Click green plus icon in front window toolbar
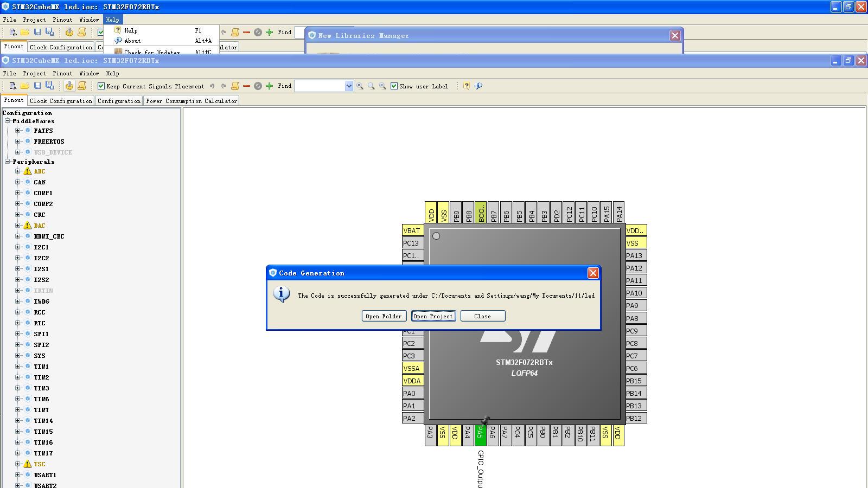This screenshot has width=868, height=488. pos(269,86)
